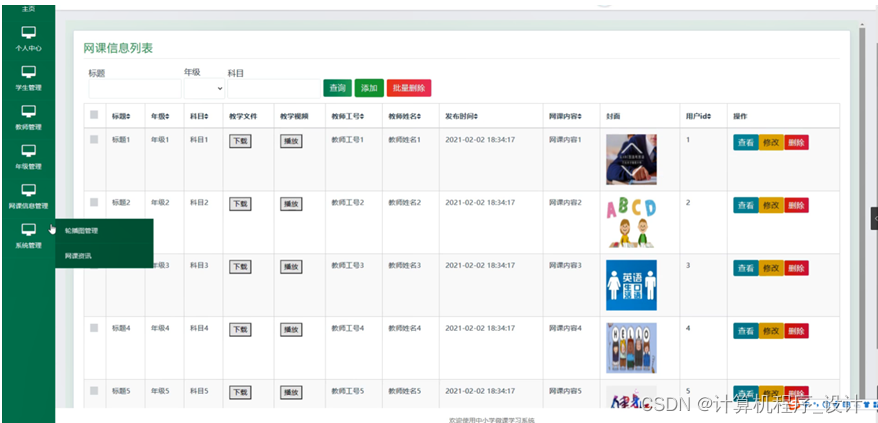Click 查看 for row 标题2

746,205
